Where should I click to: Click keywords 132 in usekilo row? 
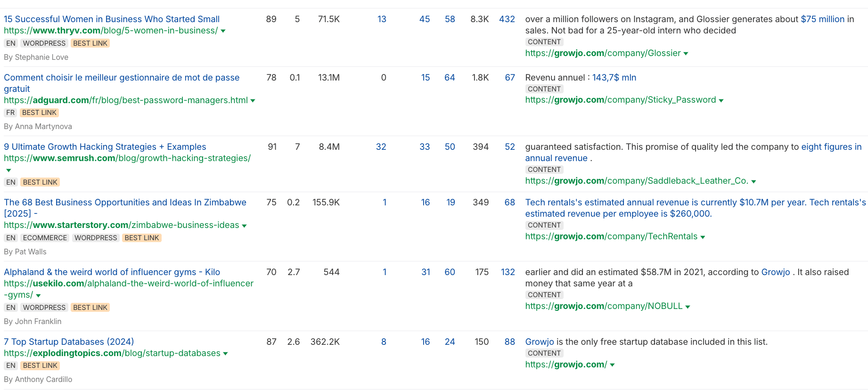tap(508, 272)
